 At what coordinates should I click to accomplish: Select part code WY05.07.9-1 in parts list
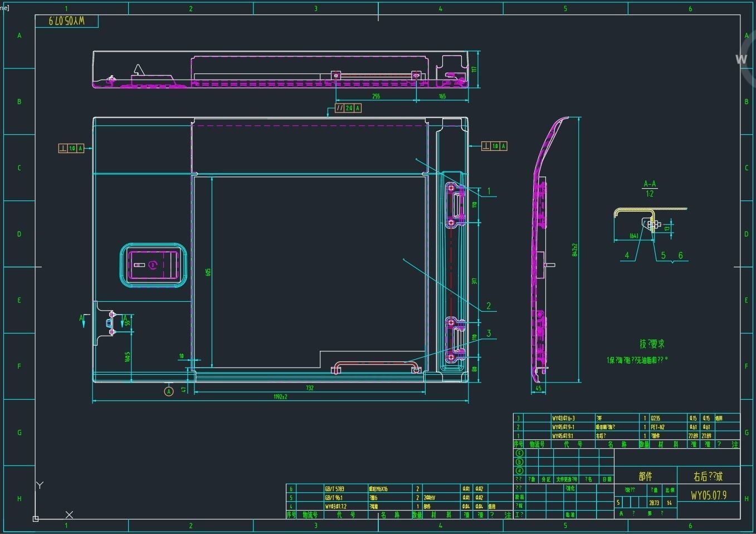[x=563, y=427]
